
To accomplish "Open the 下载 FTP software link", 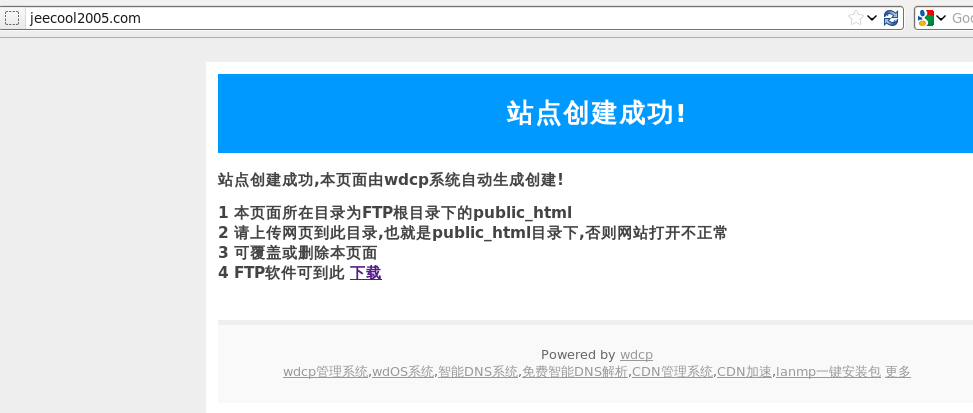I will 365,273.
